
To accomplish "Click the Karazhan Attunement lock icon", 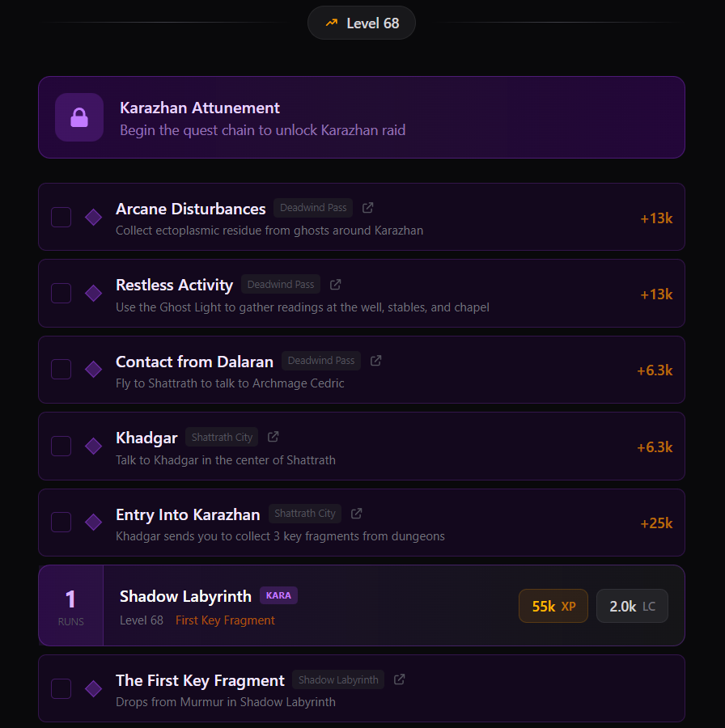I will (x=79, y=117).
